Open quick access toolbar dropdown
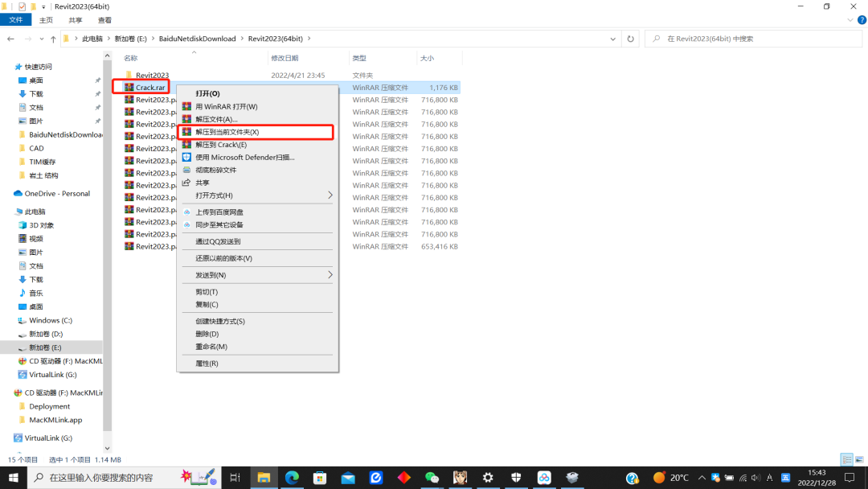 point(43,7)
